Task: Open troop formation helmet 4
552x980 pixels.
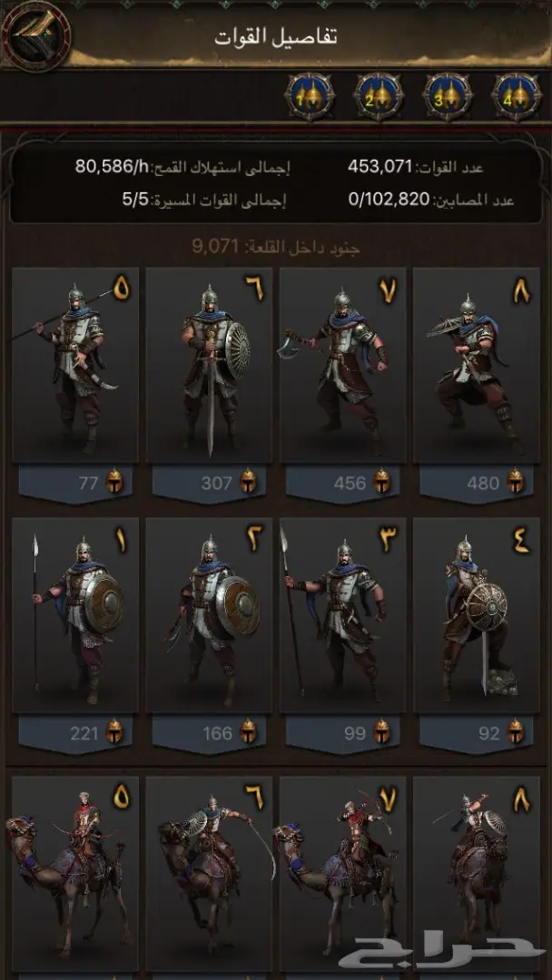Action: click(517, 97)
